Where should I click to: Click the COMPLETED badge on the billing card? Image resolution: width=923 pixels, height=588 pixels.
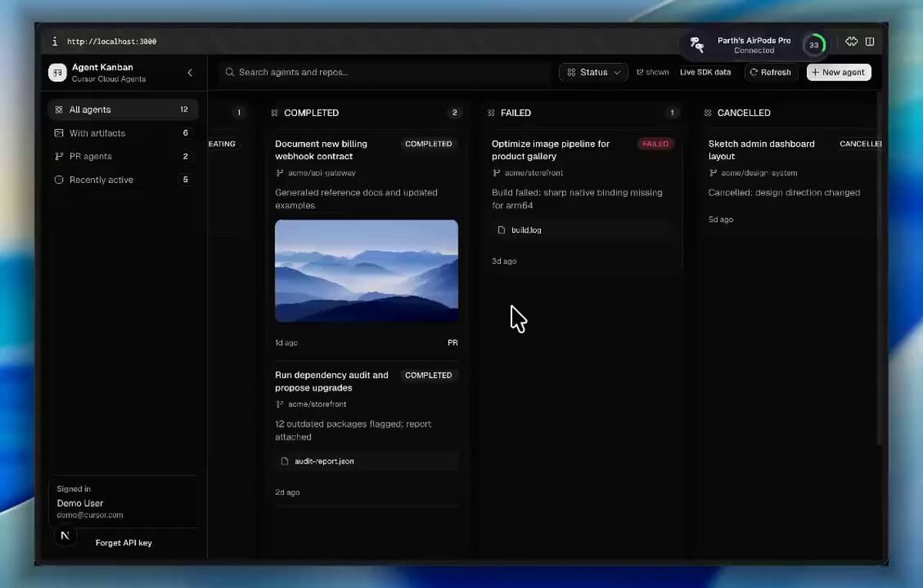click(428, 144)
